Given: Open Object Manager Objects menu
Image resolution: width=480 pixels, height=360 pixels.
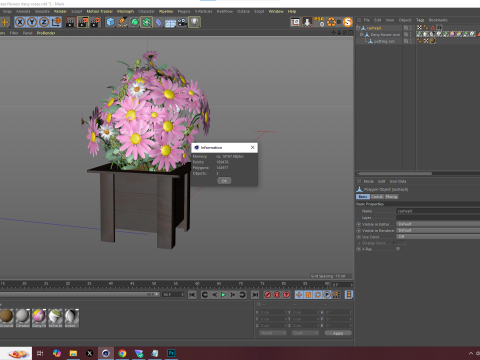Looking at the screenshot, I should pyautogui.click(x=405, y=20).
